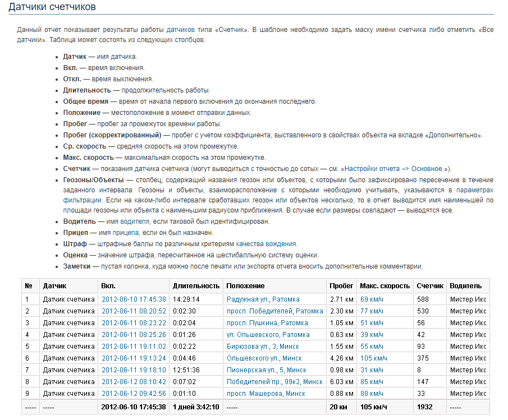
Task: Open the 88 км/ч max speed link
Action: click(372, 394)
